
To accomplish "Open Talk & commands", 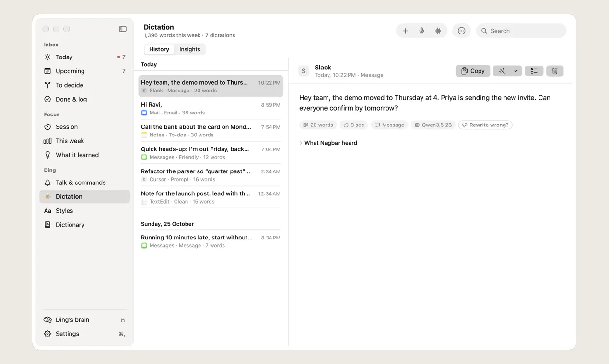I will (85, 182).
